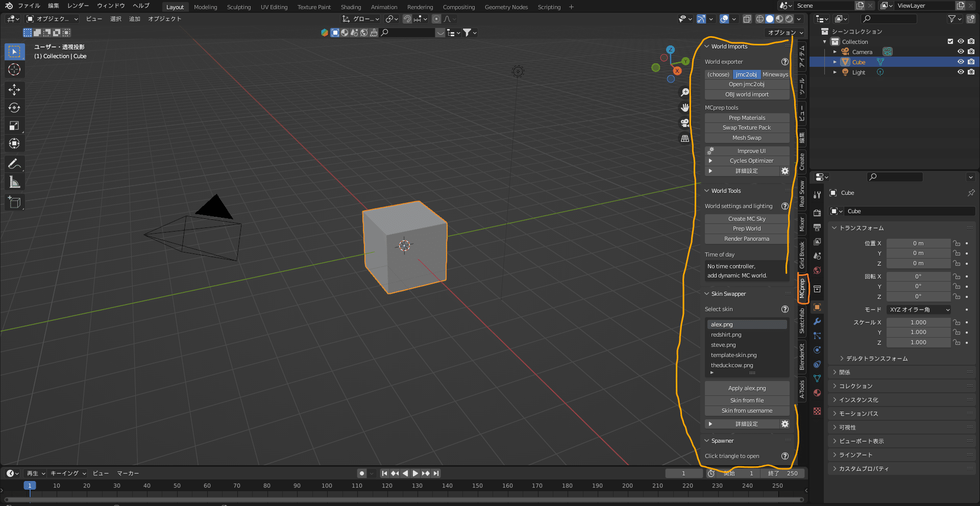
Task: Select the Cursor tool in the toolbar
Action: pos(14,70)
